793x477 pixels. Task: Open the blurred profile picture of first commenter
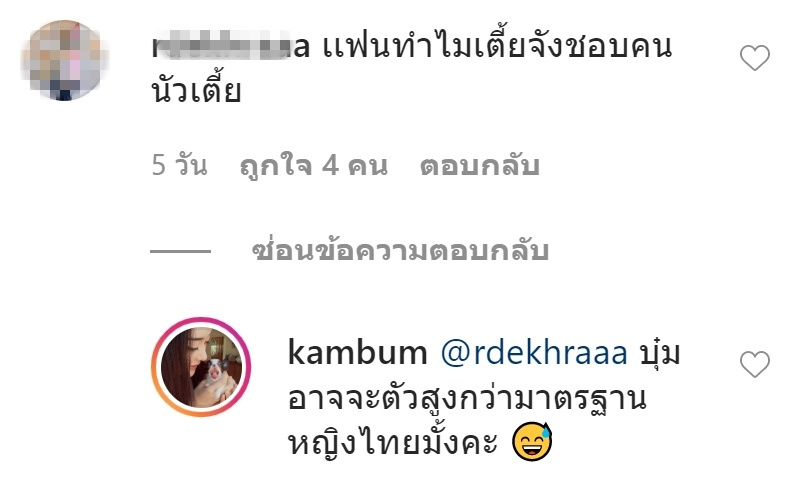(x=64, y=60)
